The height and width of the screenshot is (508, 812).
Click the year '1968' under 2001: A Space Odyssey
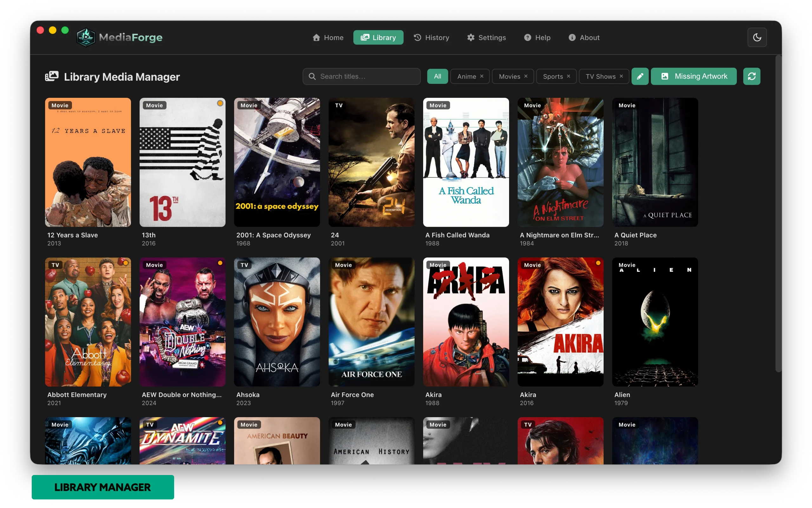(x=243, y=243)
